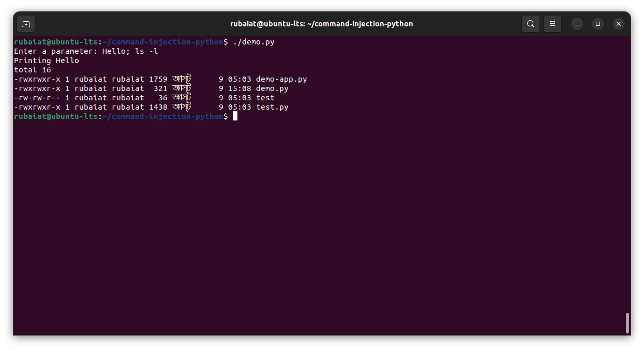
Task: Click the 'Hello; ls -l' input text
Action: coord(132,51)
